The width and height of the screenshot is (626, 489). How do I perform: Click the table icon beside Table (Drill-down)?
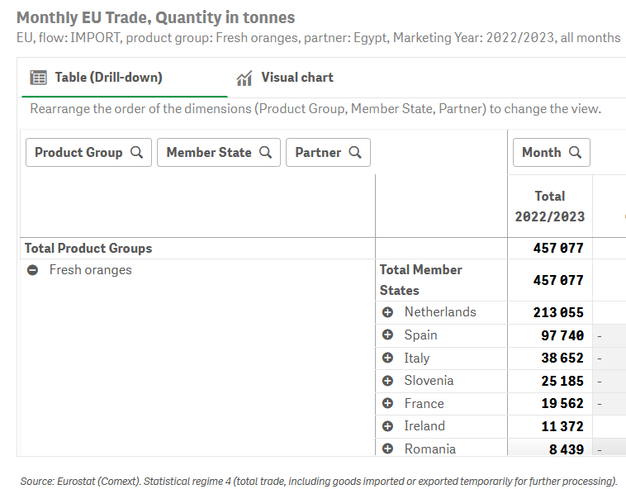click(39, 78)
